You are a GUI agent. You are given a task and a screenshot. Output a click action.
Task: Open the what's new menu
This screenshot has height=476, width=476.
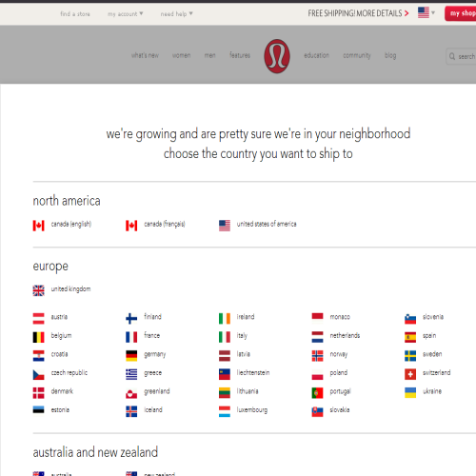[145, 55]
